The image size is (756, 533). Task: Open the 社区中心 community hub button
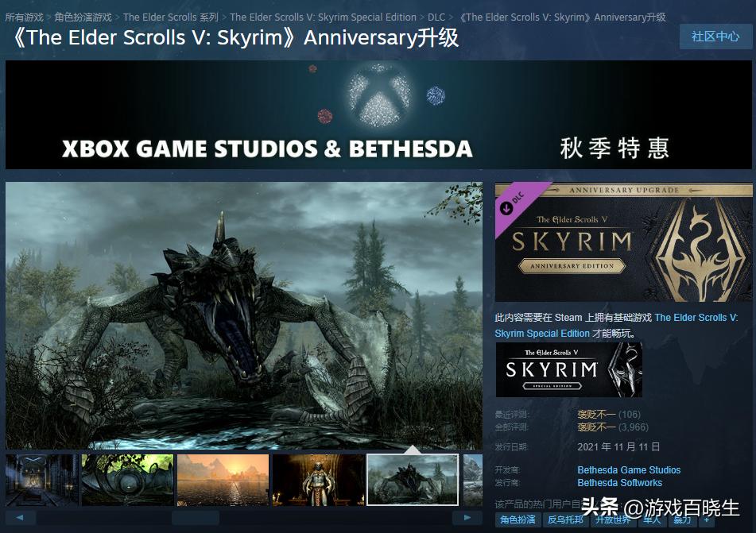(x=715, y=37)
